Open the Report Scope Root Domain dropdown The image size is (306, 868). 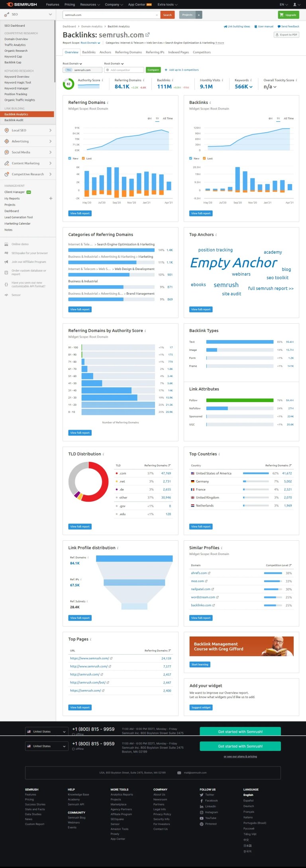(x=90, y=43)
